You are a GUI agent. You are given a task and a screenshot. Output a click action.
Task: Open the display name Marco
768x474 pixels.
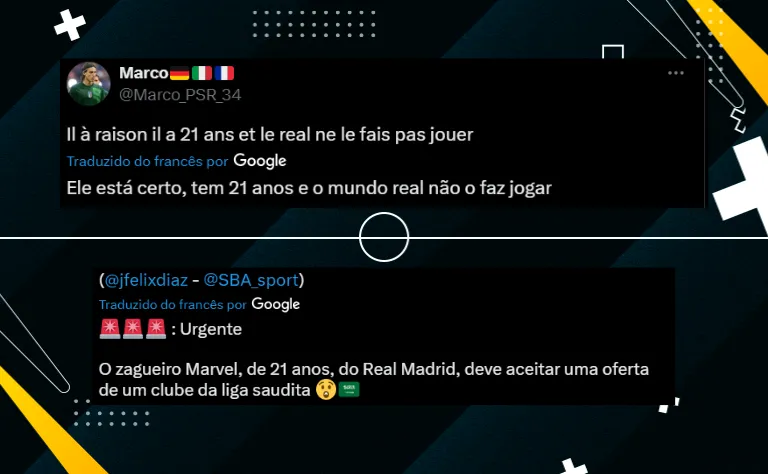[x=144, y=73]
